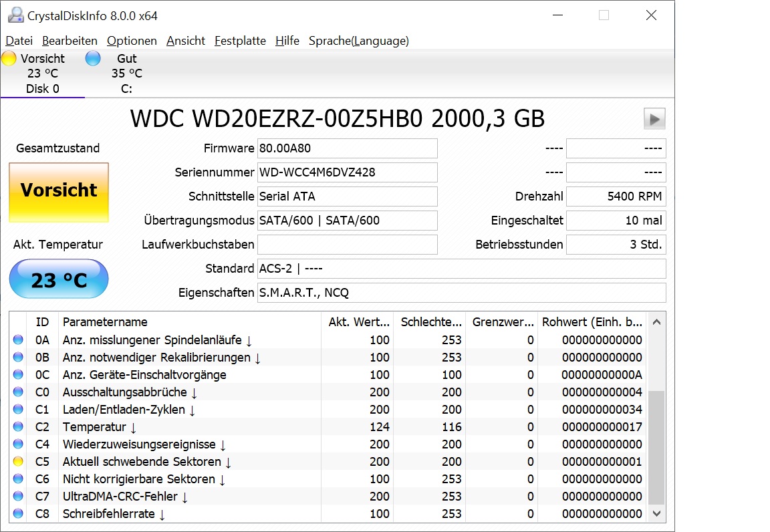Select row 'Aktuell schwebende Sektoren'
The width and height of the screenshot is (770, 532).
pos(328,462)
